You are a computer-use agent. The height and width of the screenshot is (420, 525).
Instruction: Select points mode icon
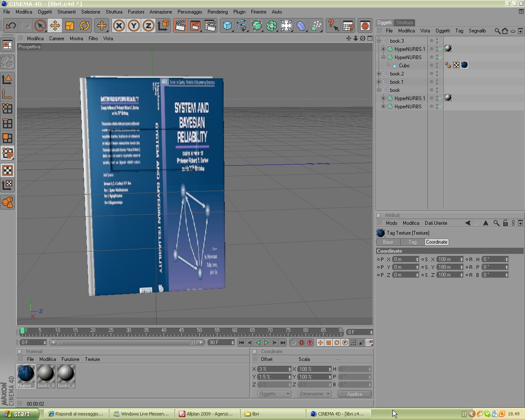point(7,109)
